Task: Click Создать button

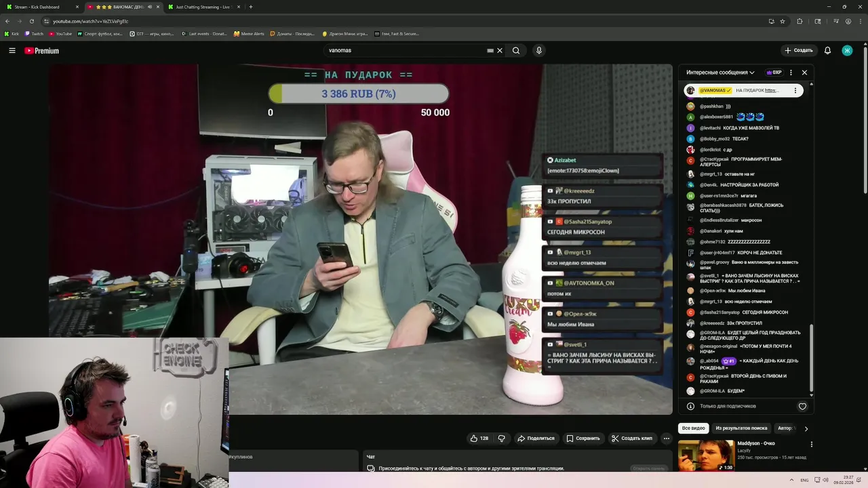Action: pos(798,50)
